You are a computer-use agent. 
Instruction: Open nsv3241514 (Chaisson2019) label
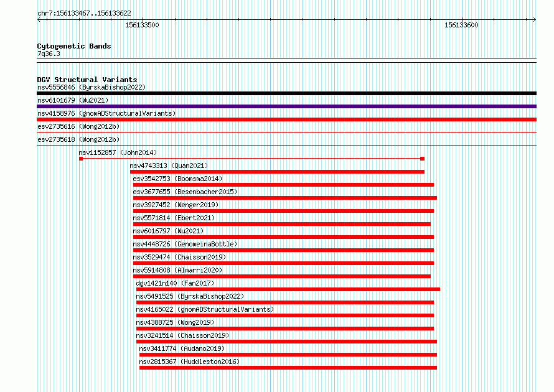182,335
